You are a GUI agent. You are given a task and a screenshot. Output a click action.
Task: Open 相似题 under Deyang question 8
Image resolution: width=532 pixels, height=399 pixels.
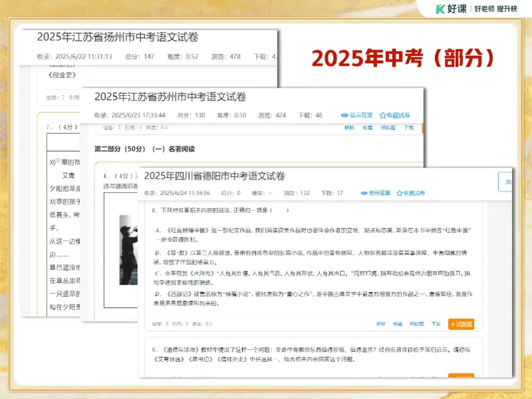tap(417, 324)
